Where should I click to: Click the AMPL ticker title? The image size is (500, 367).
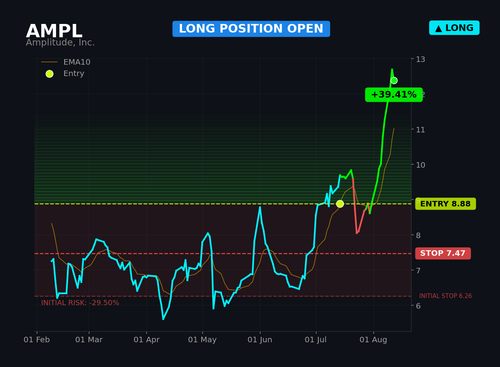point(54,31)
